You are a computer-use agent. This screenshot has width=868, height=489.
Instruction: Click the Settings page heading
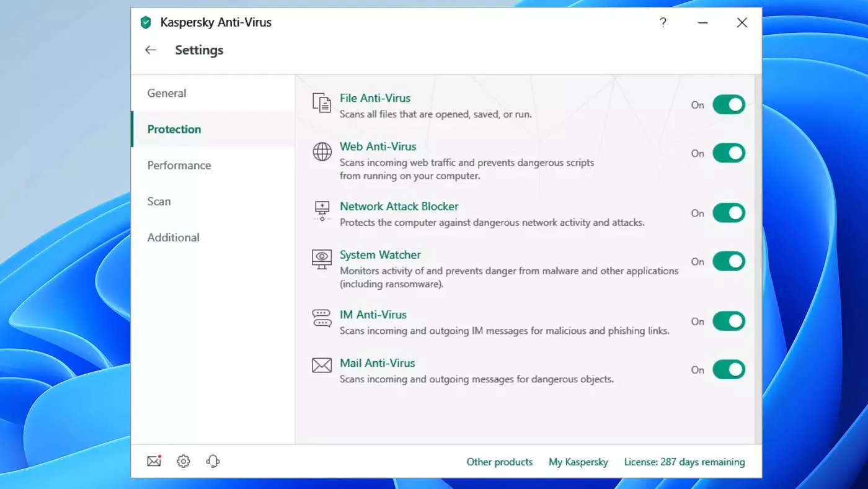[x=199, y=50]
